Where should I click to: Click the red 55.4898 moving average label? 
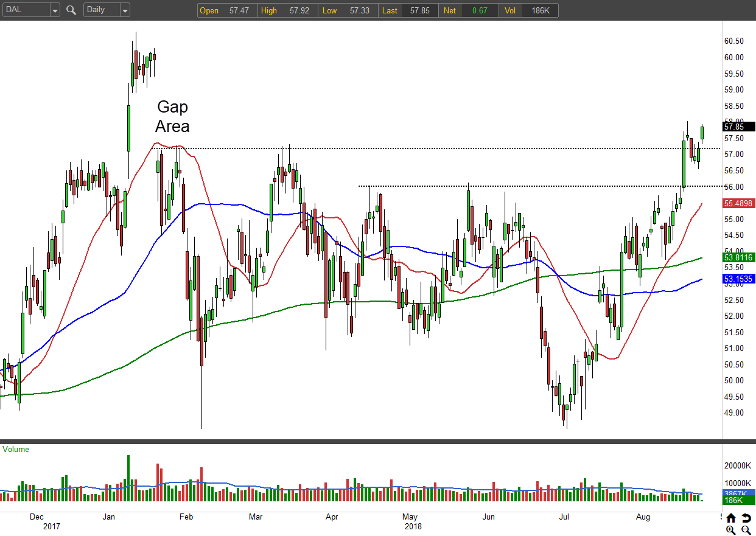(x=738, y=204)
